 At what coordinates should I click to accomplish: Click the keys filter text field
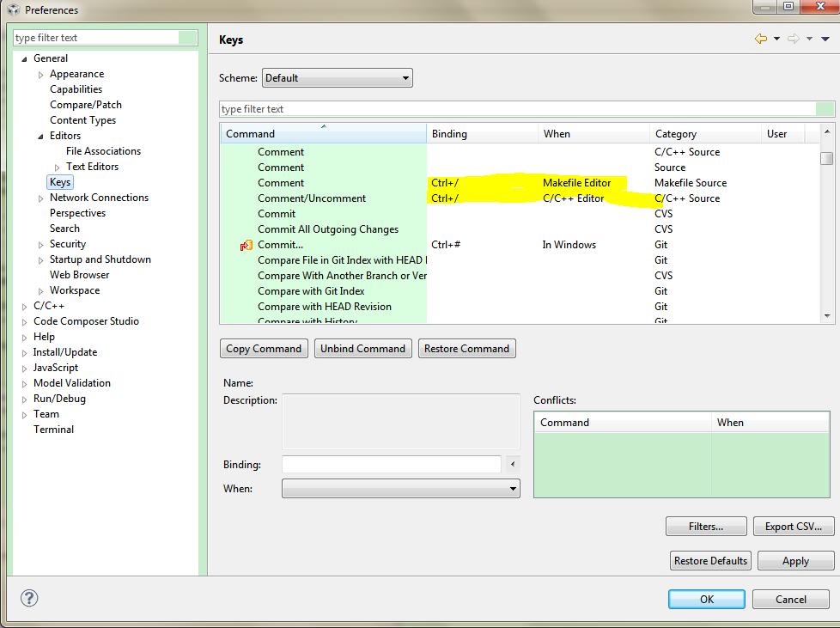click(527, 109)
